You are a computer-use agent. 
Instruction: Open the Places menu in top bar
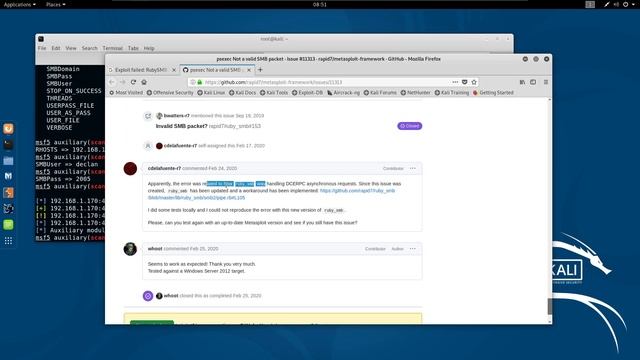click(56, 4)
